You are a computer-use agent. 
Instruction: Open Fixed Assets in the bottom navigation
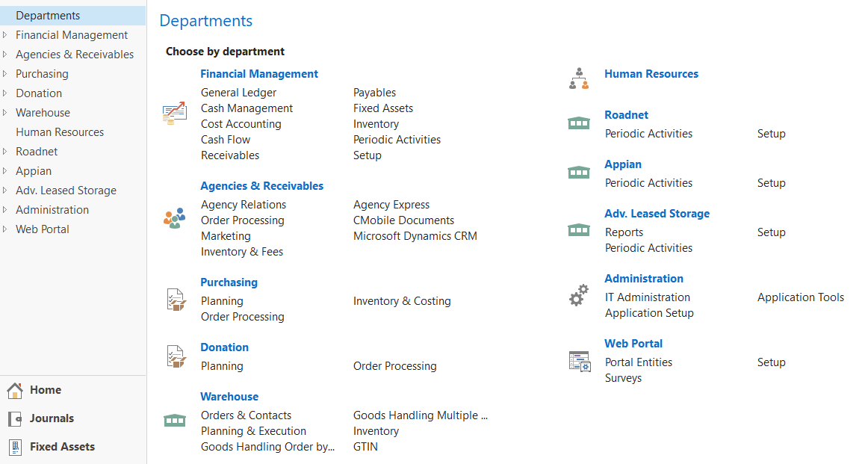62,447
